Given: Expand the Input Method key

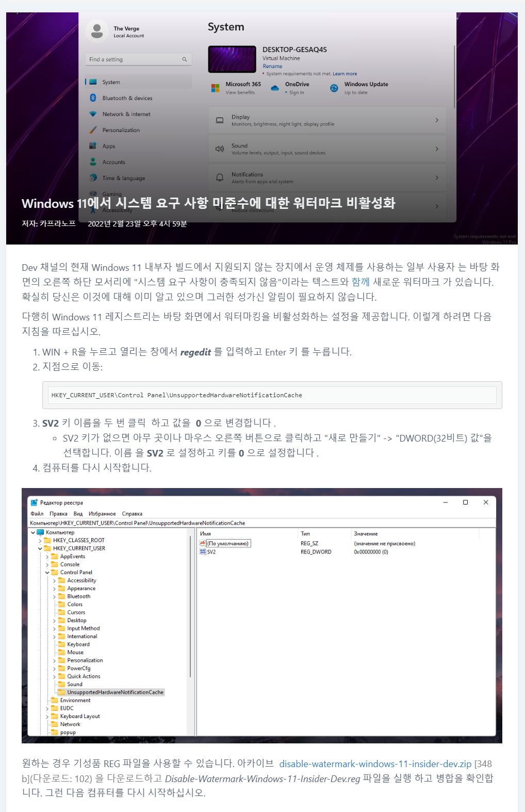Looking at the screenshot, I should tap(55, 628).
